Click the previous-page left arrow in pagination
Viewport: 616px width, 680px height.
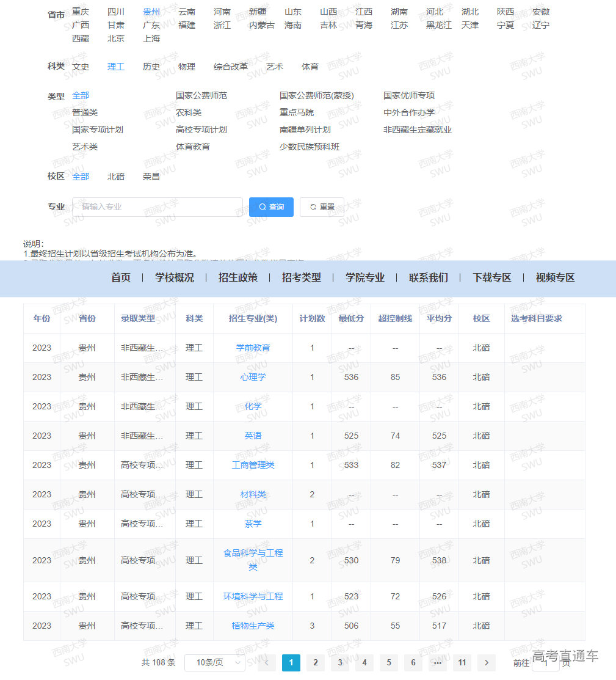coord(267,662)
